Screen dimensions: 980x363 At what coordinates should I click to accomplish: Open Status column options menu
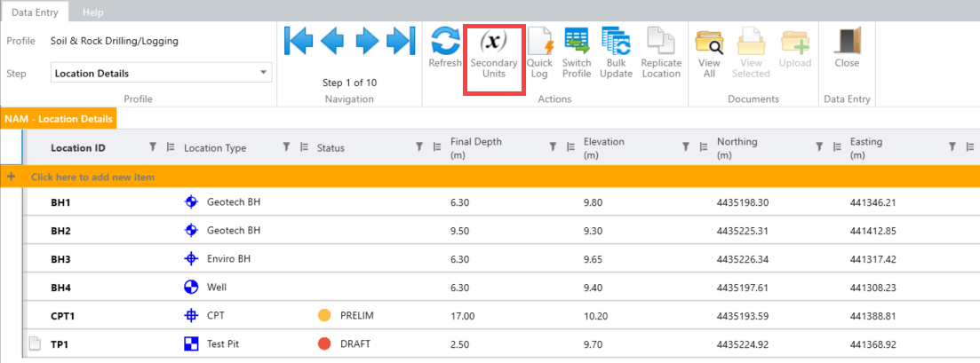pos(437,147)
